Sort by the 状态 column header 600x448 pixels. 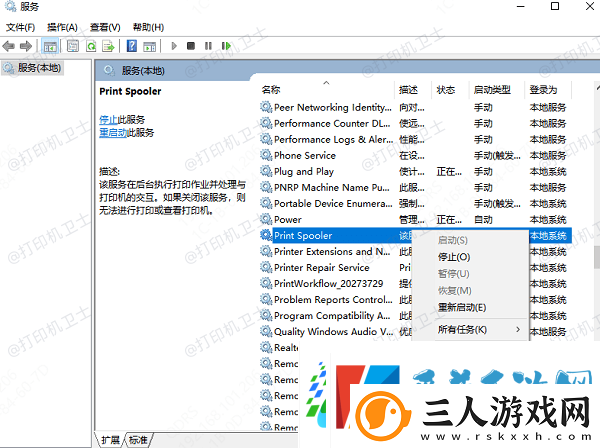click(446, 90)
